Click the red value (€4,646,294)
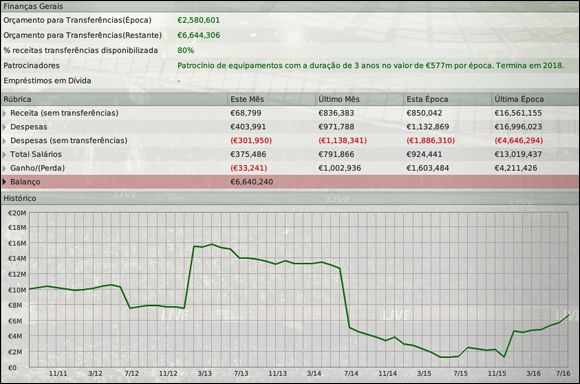 tap(519, 141)
